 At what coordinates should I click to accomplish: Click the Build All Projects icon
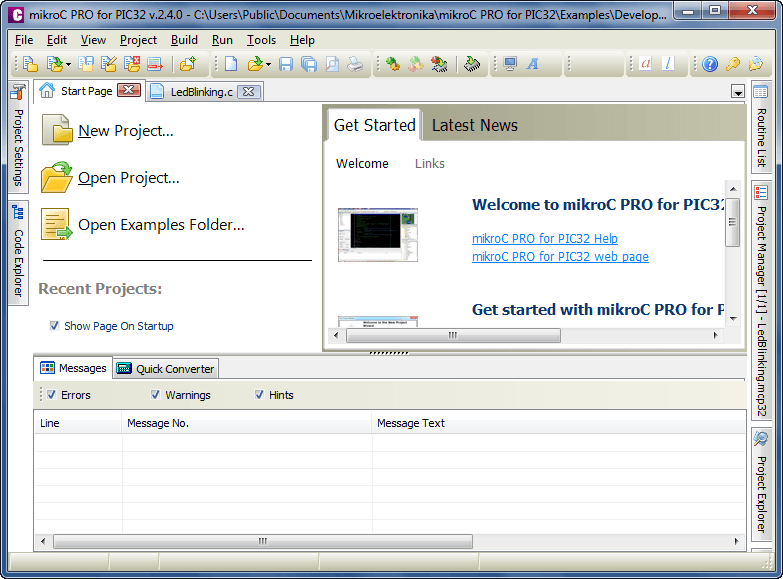(x=416, y=64)
